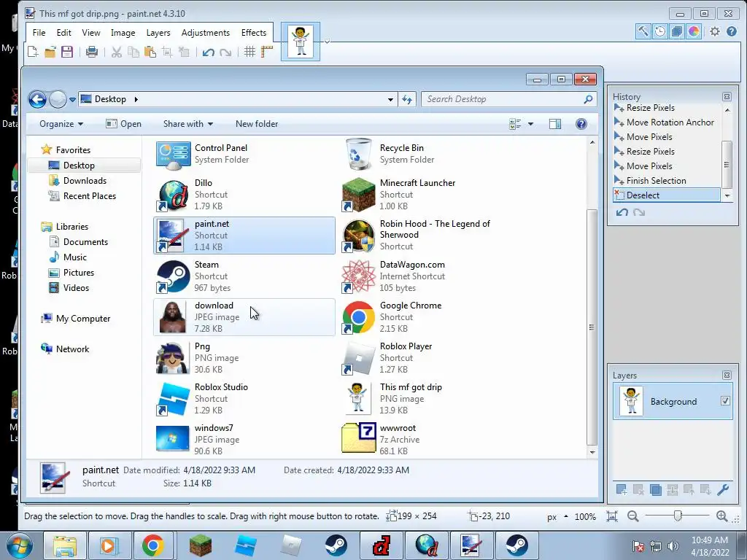Select Downloads in Favorites
The height and width of the screenshot is (560, 747).
85,181
